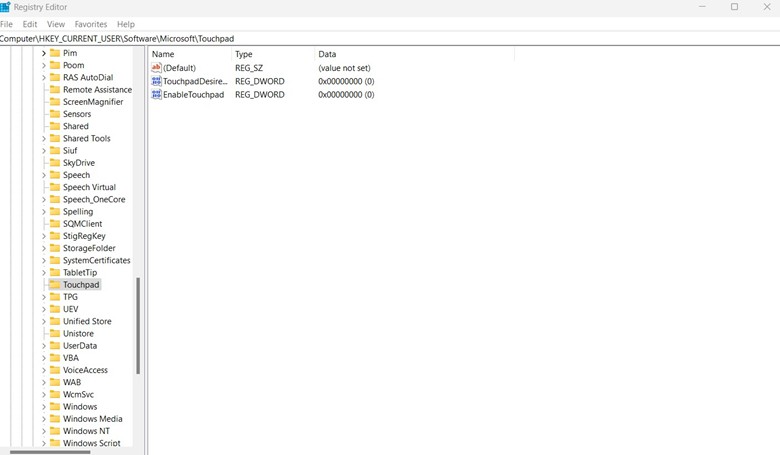Click the registry path address bar
Screen dimensions: 780x455
(x=390, y=38)
